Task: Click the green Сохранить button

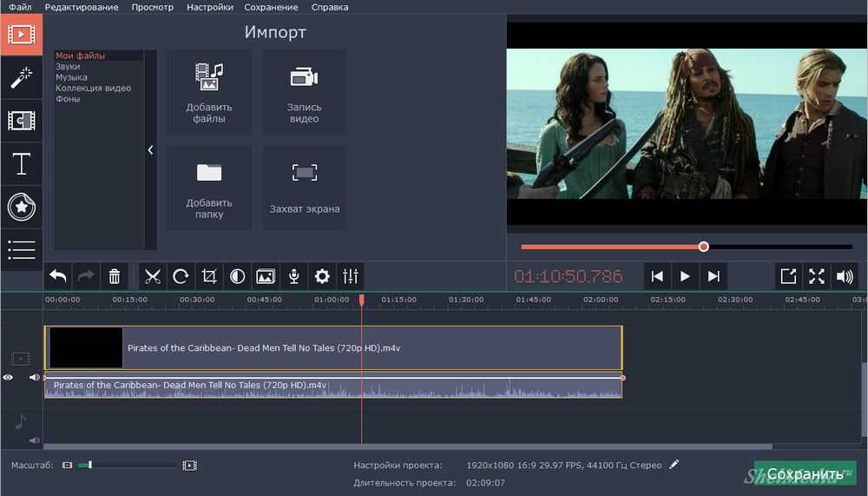Action: pyautogui.click(x=805, y=473)
